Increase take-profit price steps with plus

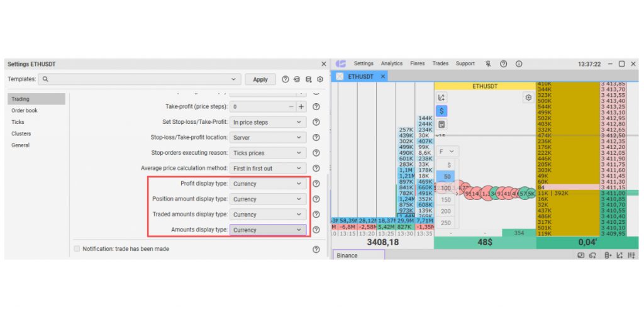click(301, 107)
